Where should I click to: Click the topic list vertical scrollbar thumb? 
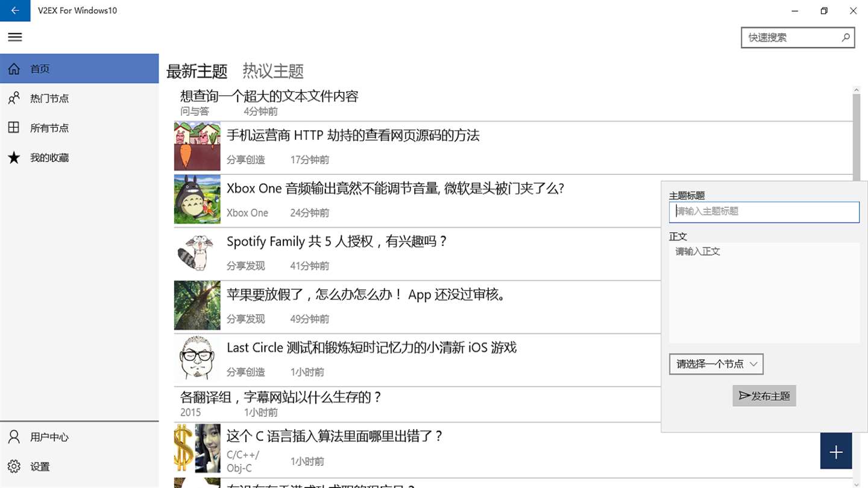point(857,137)
